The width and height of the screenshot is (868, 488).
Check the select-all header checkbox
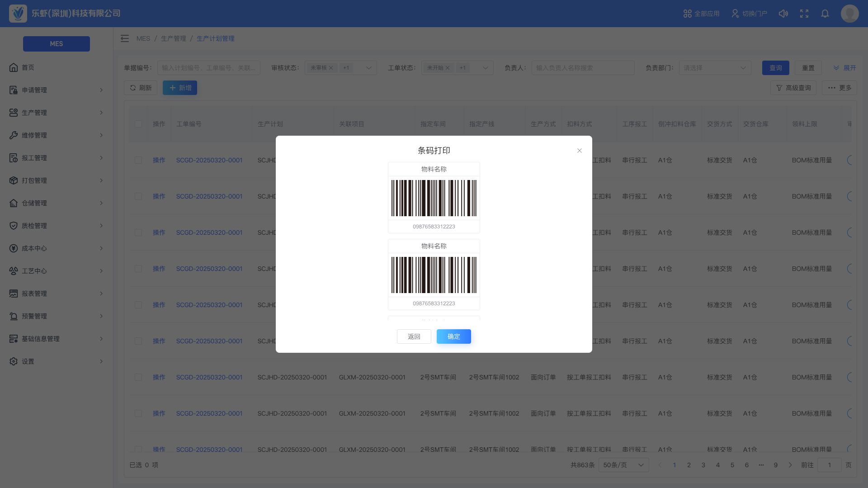pyautogui.click(x=138, y=124)
